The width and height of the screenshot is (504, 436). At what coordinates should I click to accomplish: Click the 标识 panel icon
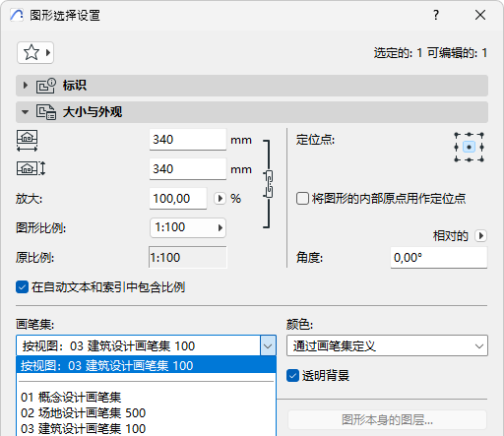(x=46, y=86)
